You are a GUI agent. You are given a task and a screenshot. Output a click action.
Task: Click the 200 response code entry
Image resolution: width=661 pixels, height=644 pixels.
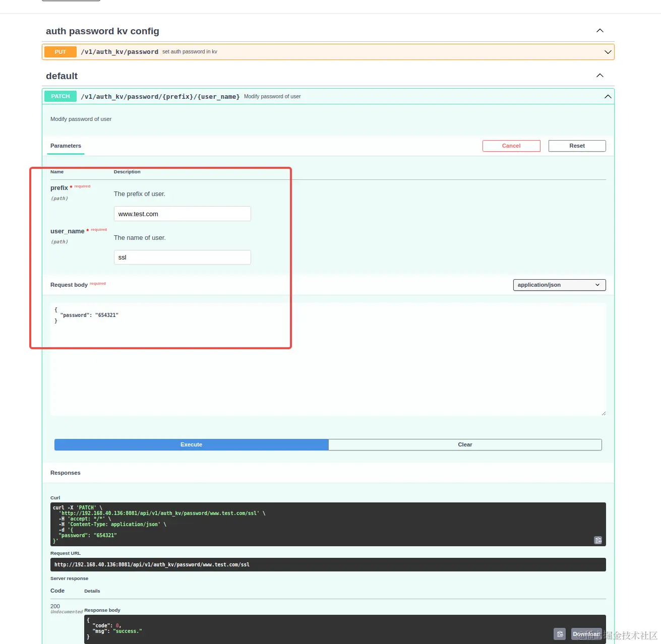(x=55, y=606)
